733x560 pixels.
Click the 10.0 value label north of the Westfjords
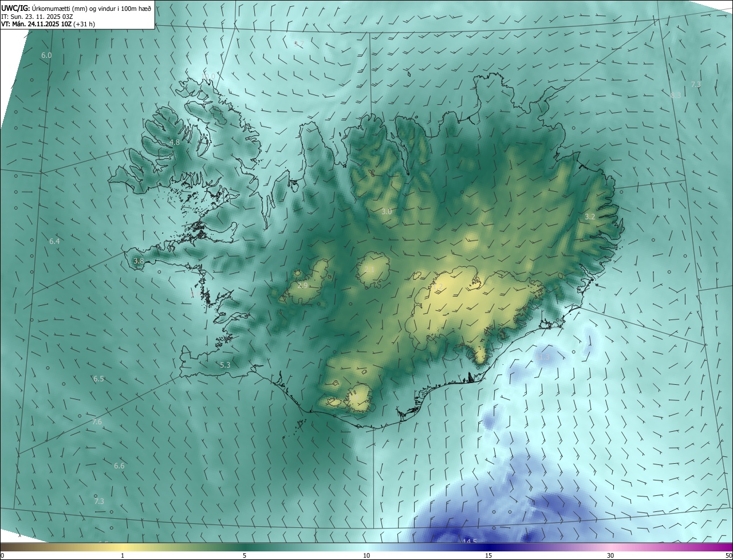point(208,77)
